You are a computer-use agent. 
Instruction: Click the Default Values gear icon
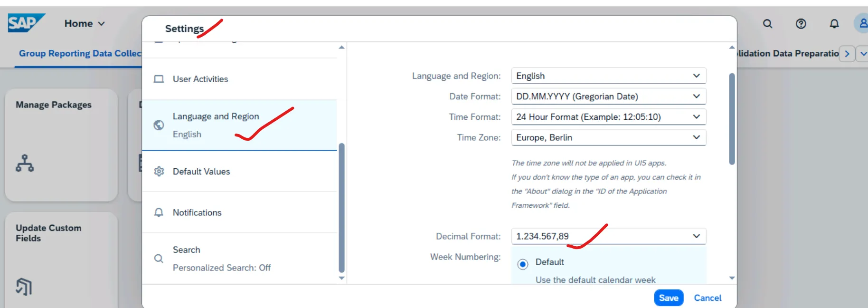click(159, 172)
